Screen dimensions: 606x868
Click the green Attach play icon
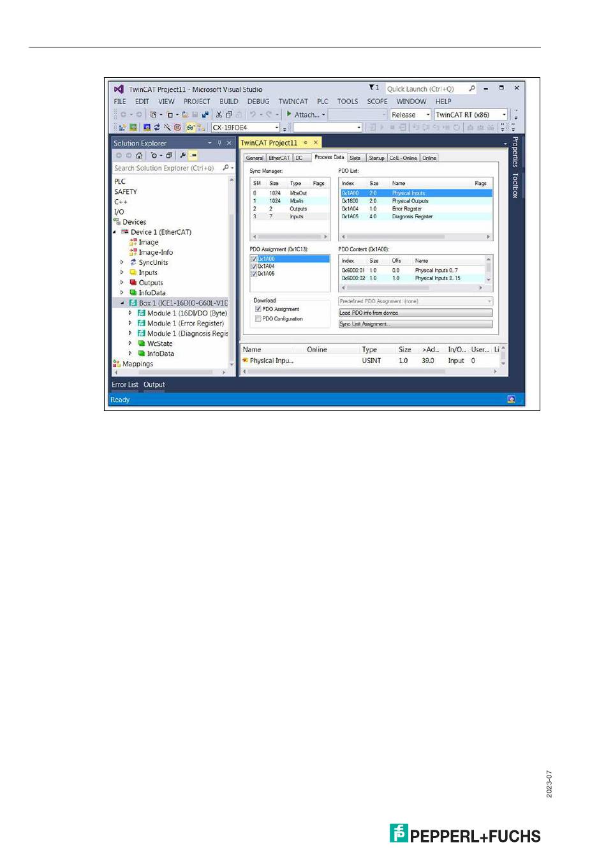[x=289, y=114]
